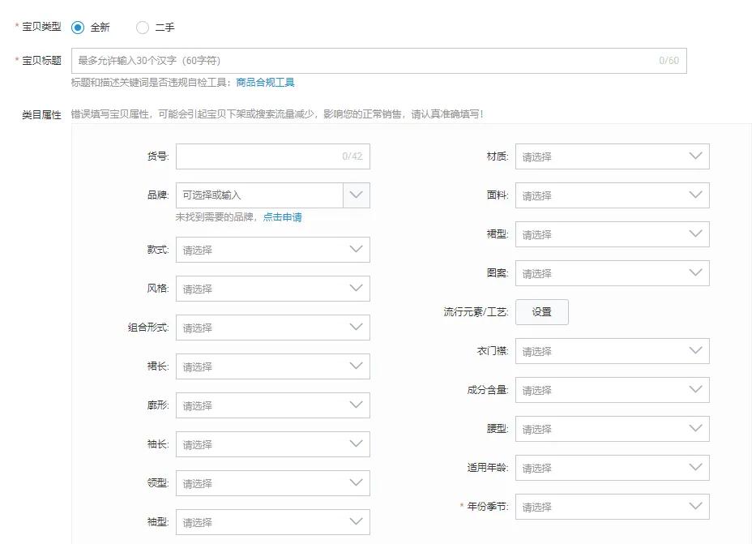Click the 宝贝标题 title input field

point(324,60)
